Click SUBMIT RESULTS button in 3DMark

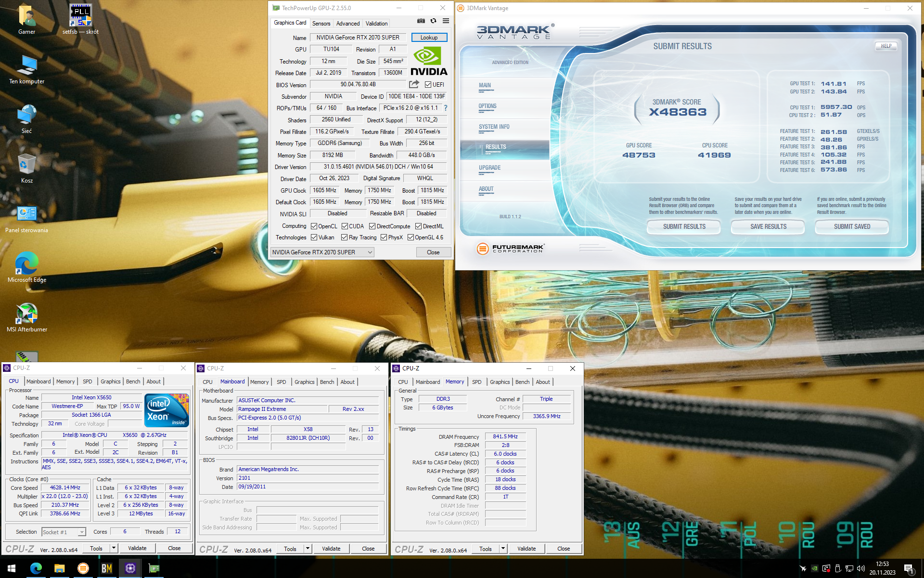point(684,227)
